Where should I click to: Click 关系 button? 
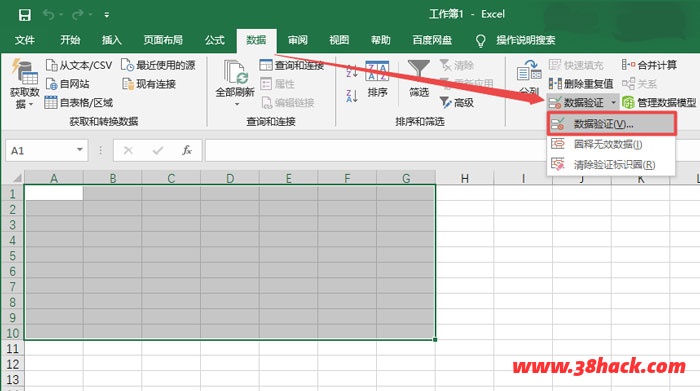point(639,84)
